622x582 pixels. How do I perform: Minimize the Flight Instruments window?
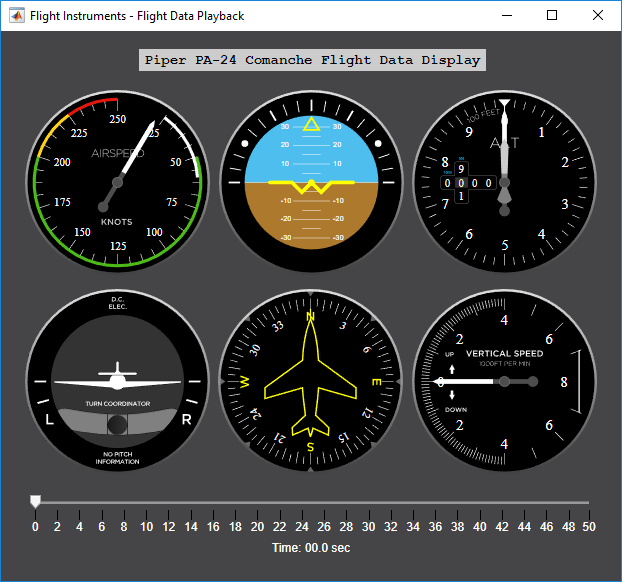point(507,15)
